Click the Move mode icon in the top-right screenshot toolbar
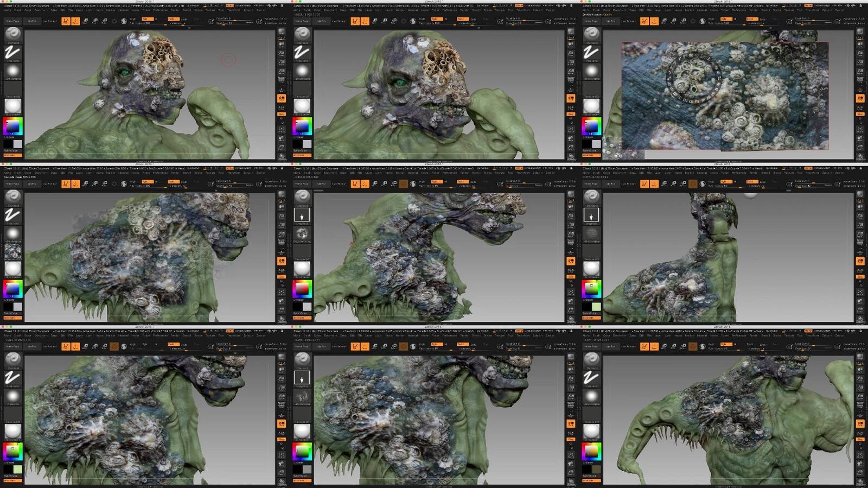 coord(664,21)
